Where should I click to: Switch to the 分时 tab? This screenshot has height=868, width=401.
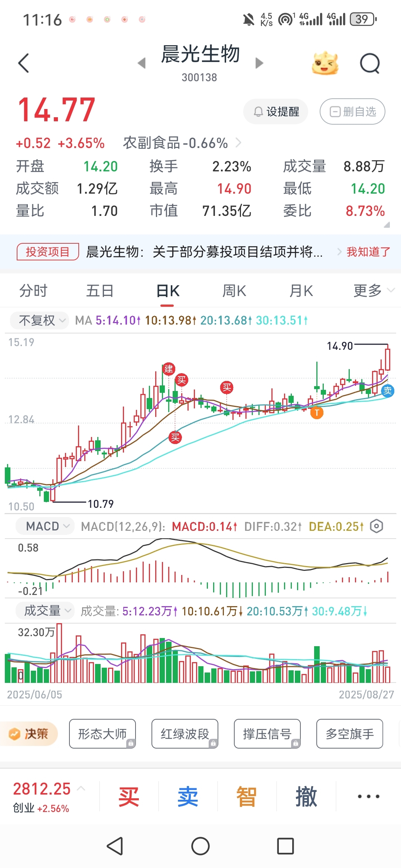point(33,291)
